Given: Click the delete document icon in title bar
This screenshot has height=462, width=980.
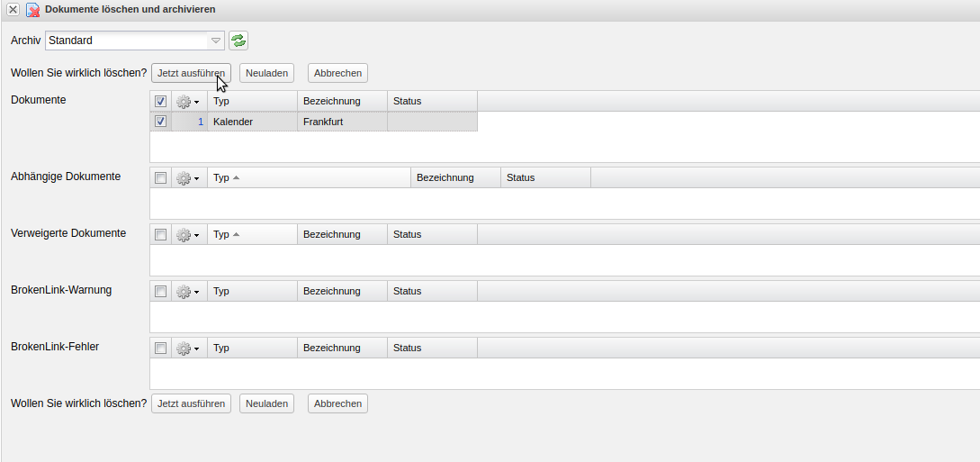Looking at the screenshot, I should (32, 10).
